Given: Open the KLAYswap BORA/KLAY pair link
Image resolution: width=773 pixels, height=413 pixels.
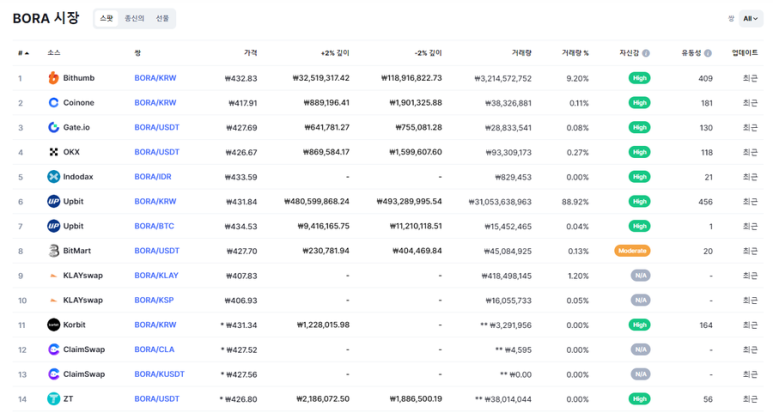Looking at the screenshot, I should click(156, 275).
